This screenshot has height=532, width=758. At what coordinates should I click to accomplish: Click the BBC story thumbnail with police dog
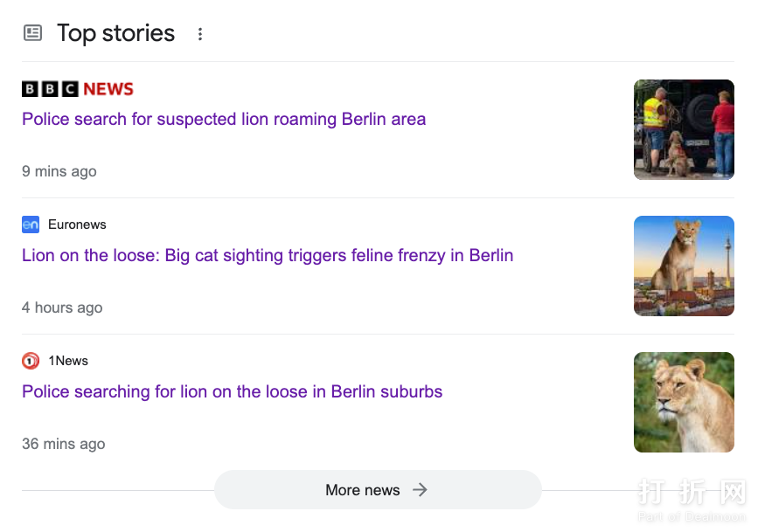(684, 129)
